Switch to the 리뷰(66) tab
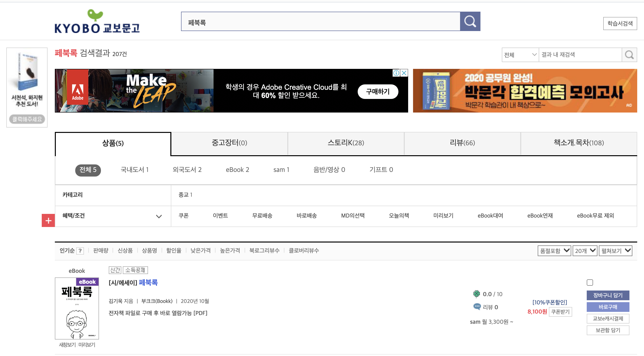Image resolution: width=644 pixels, height=356 pixels. (462, 143)
